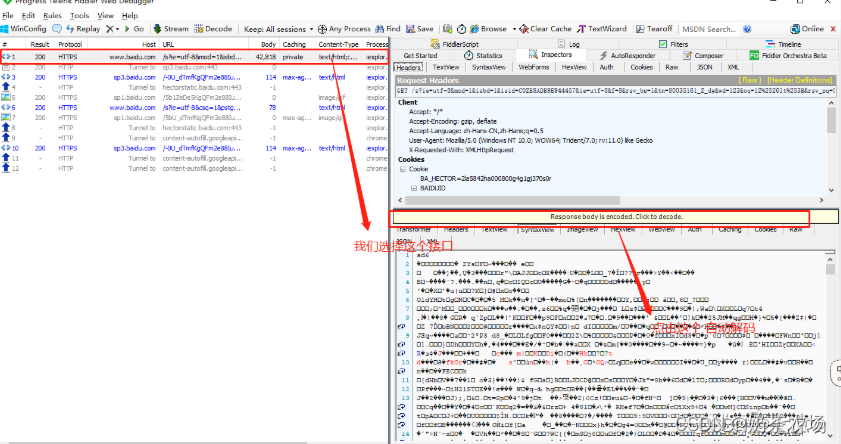Screen dimensions: 841x444
Task: Click the blue help icon
Action: pos(747,29)
